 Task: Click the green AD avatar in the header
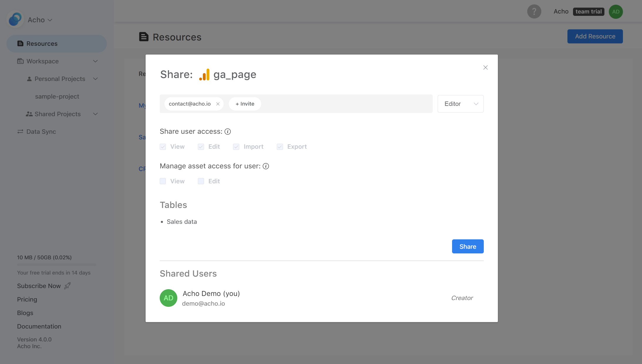click(616, 12)
